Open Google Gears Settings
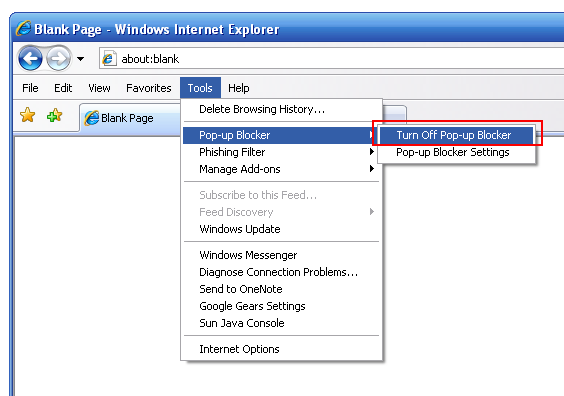Viewport: 564px width, 396px height. pos(281,306)
